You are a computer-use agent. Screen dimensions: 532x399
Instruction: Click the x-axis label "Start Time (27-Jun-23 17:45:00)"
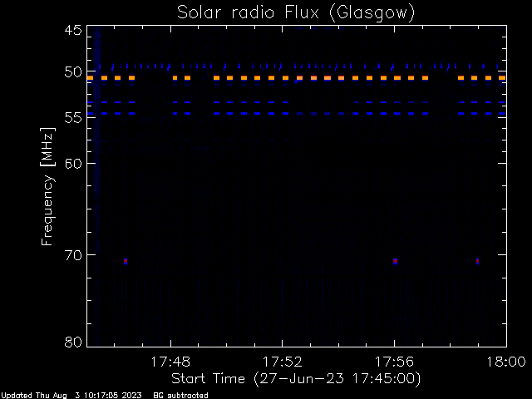(296, 379)
